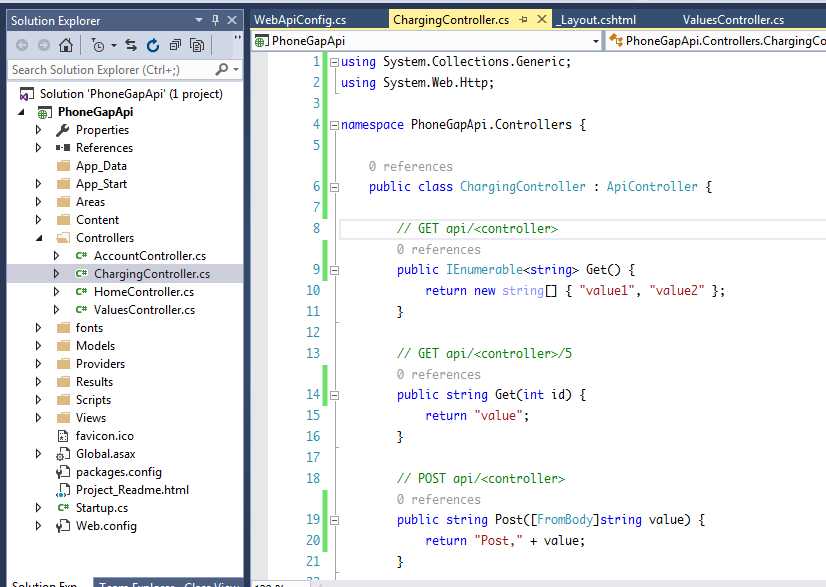Close the Solution Explorer panel
Image resolution: width=826 pixels, height=587 pixels.
point(232,20)
